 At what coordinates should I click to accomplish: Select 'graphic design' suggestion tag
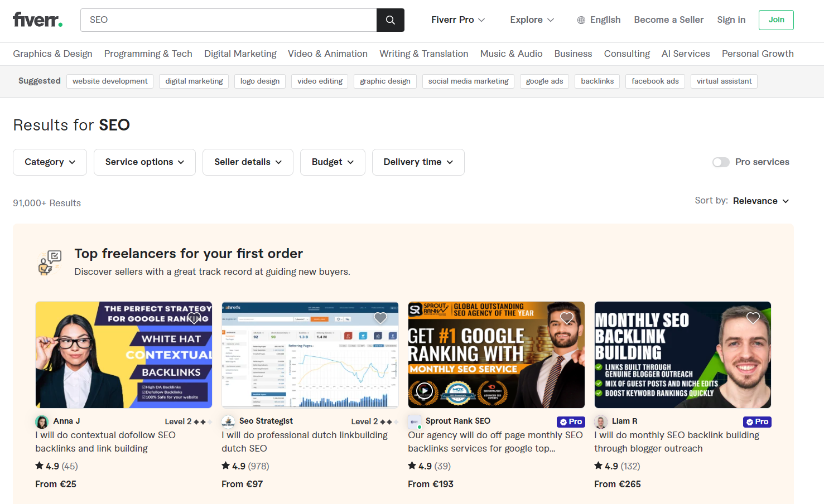[x=385, y=81]
